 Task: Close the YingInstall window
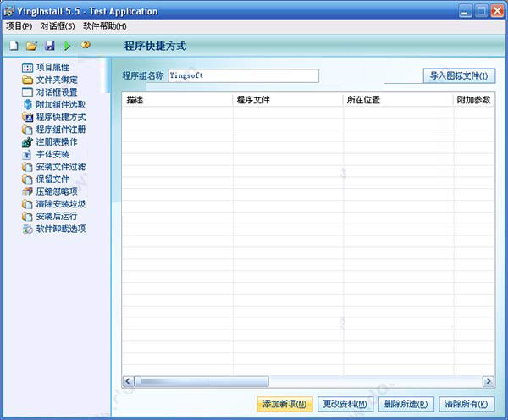pos(497,11)
